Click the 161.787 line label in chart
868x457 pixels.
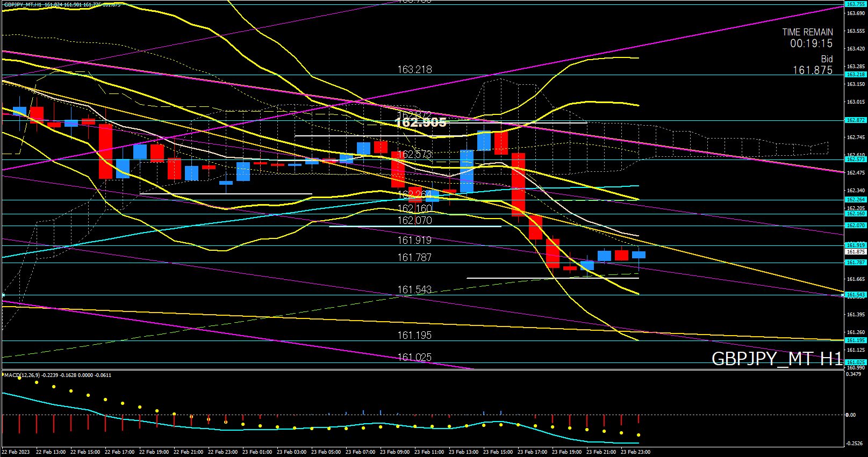coord(414,258)
